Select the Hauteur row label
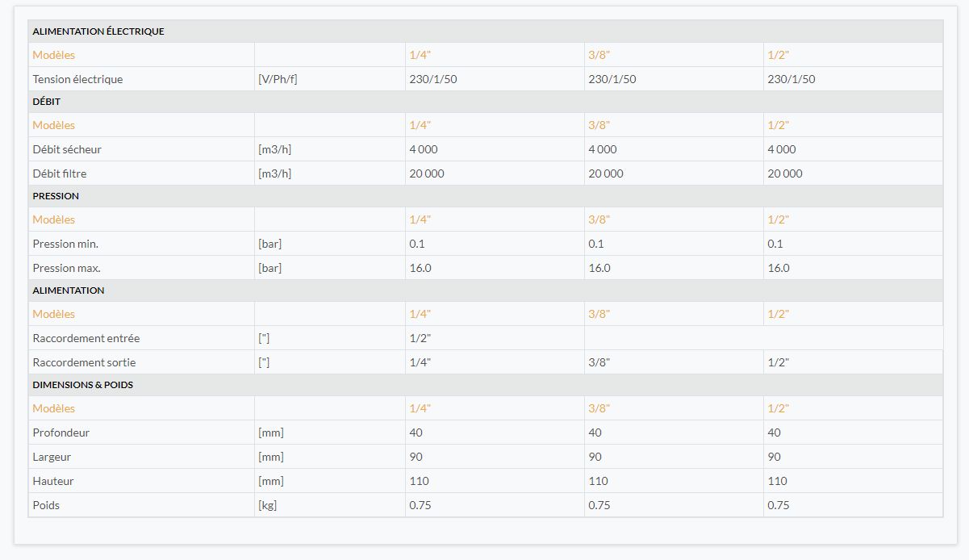 (53, 481)
